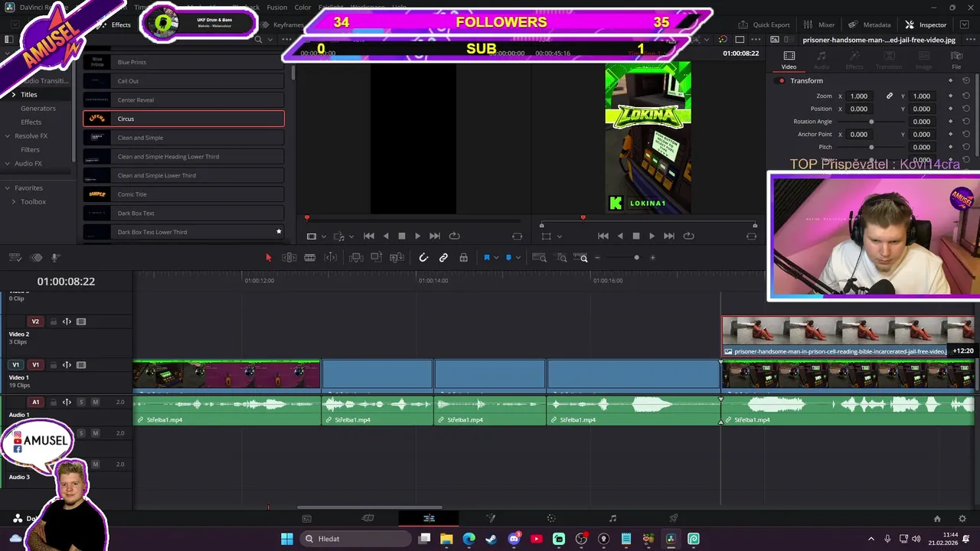
Task: Play the timeline viewer
Action: (x=652, y=236)
